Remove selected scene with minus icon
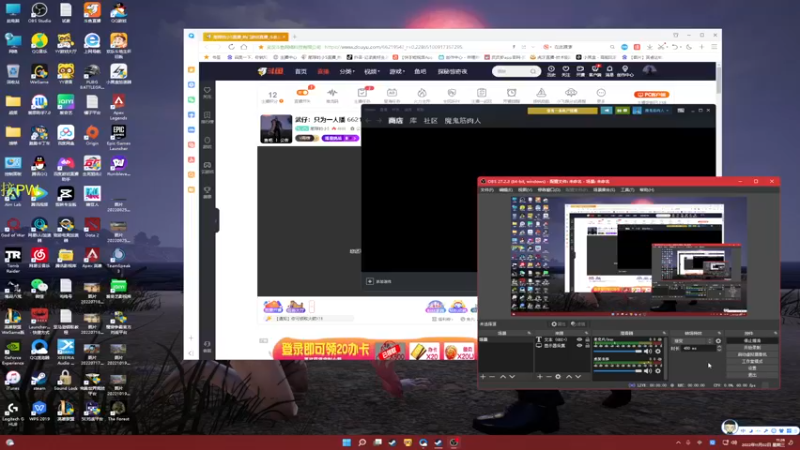 [x=492, y=377]
